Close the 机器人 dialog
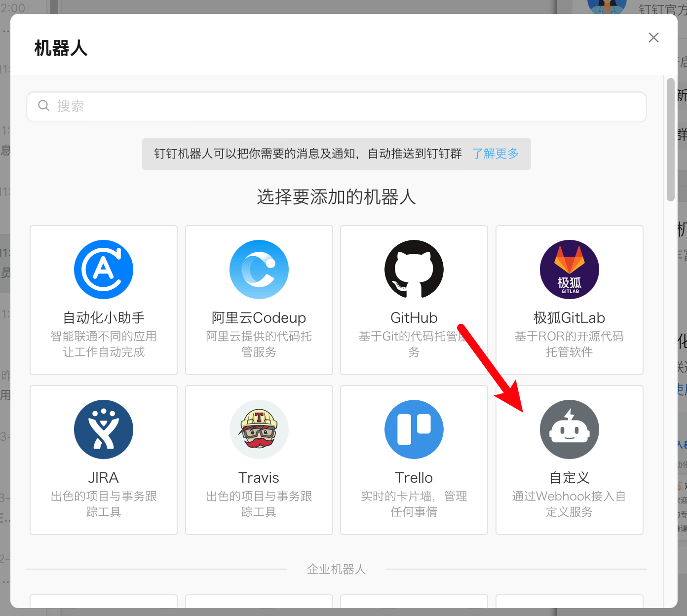 [653, 38]
